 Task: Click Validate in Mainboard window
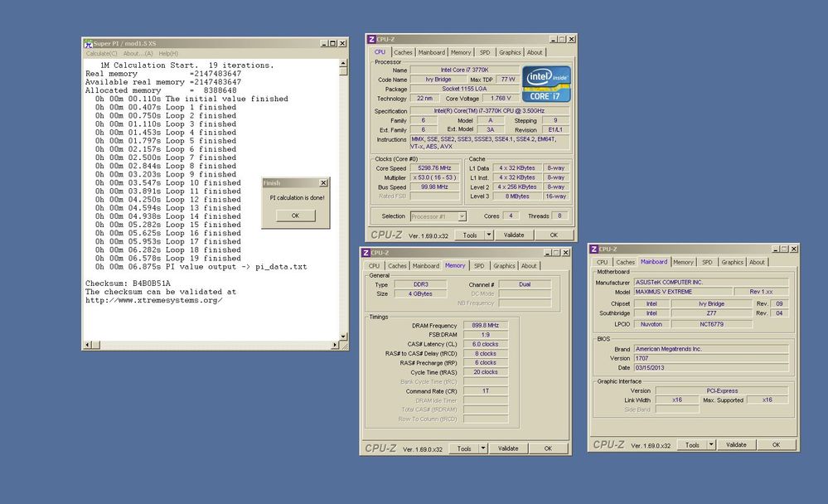736,445
